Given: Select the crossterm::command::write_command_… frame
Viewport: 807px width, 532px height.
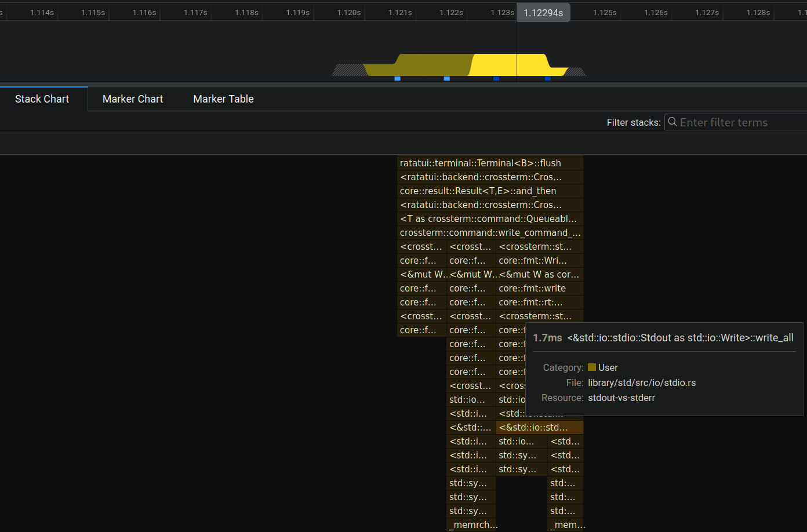Looking at the screenshot, I should point(490,232).
